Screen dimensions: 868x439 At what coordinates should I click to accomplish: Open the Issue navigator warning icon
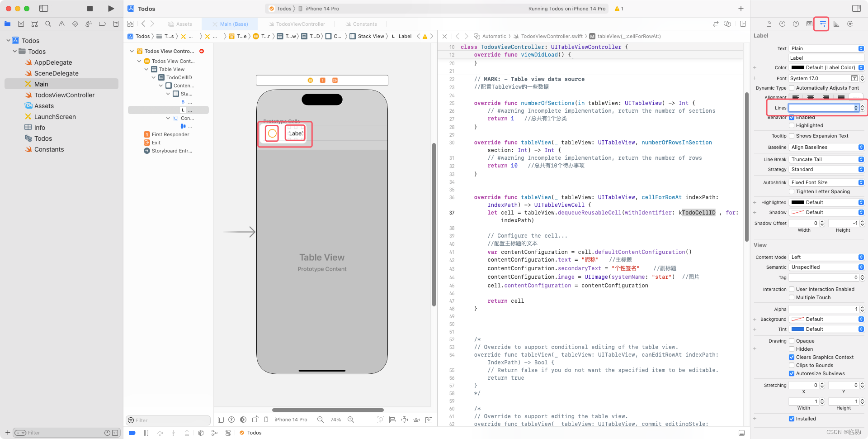point(62,24)
